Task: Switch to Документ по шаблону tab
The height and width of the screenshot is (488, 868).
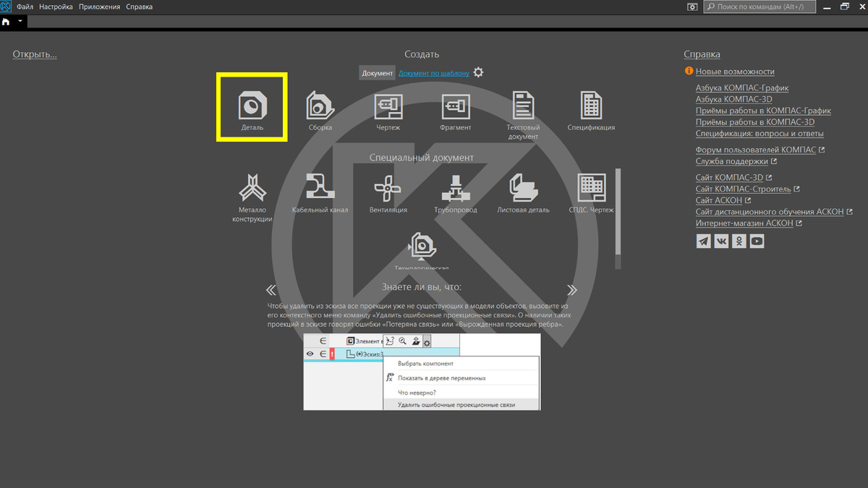Action: [434, 73]
